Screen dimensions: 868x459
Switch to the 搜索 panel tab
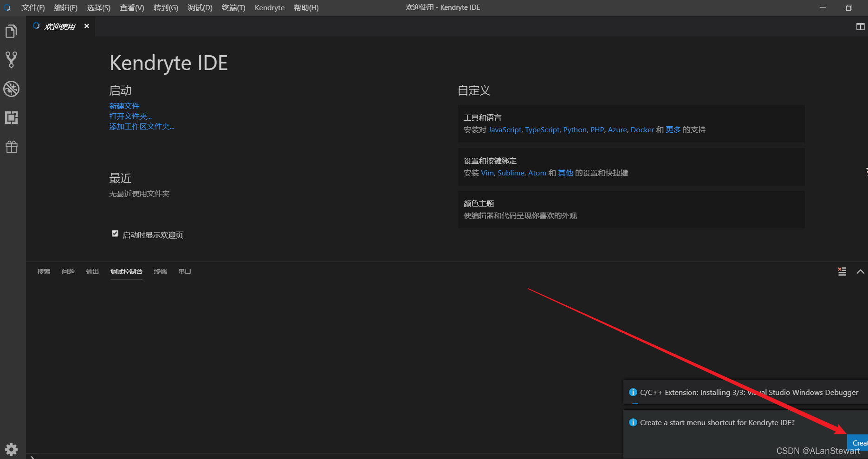(x=44, y=272)
